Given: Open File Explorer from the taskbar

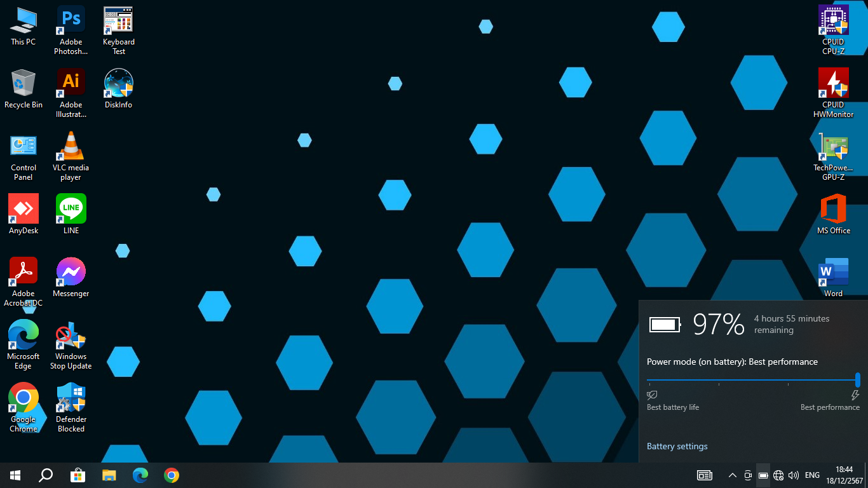Looking at the screenshot, I should pyautogui.click(x=109, y=475).
